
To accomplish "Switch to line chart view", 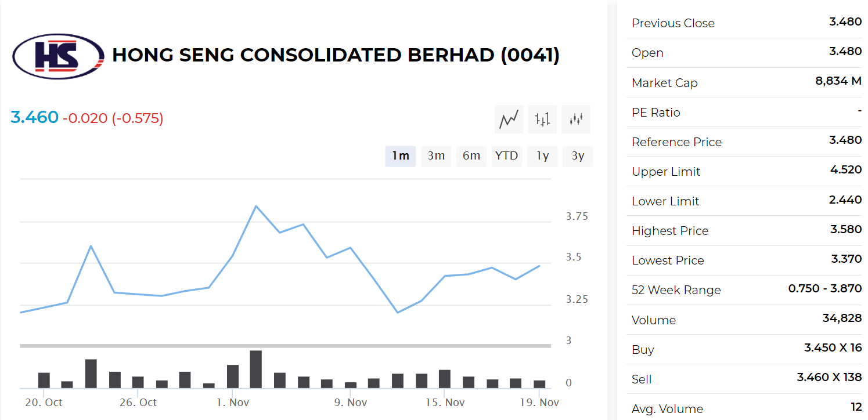I will (509, 120).
